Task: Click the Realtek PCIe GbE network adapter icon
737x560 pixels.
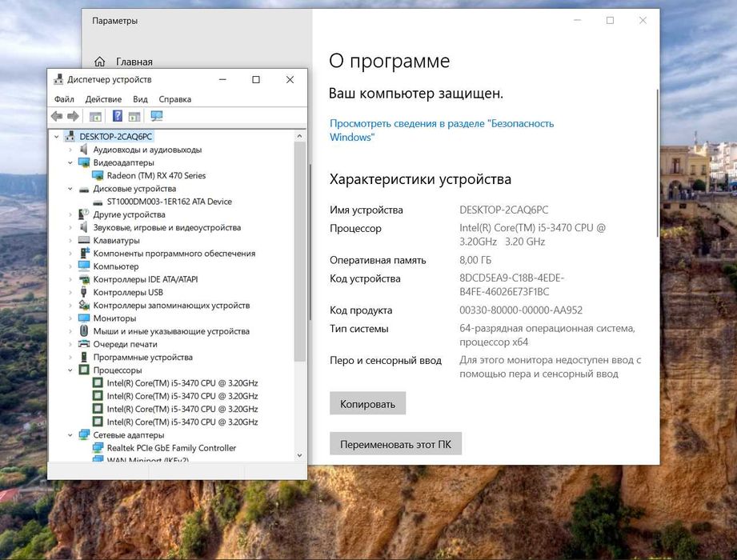Action: pos(98,448)
